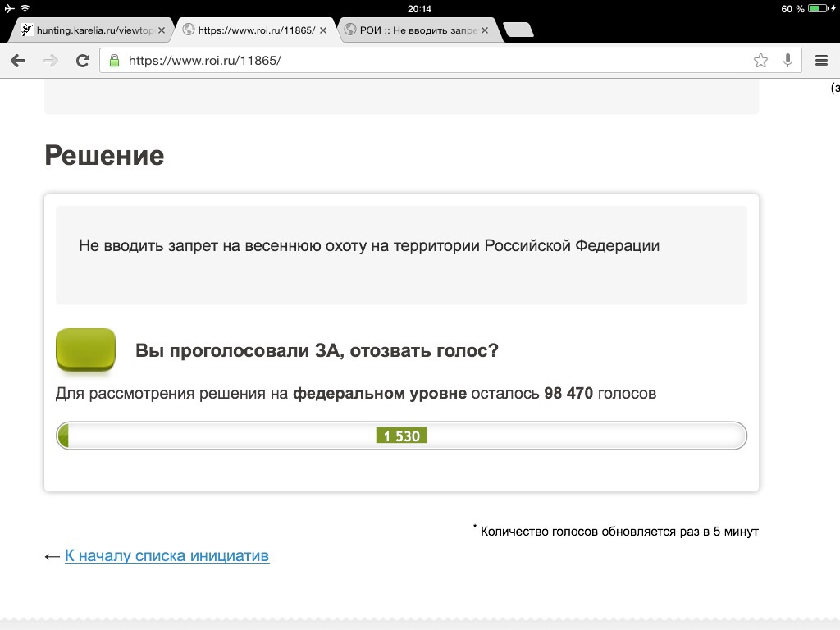This screenshot has height=630, width=840.
Task: Close the hunting.karelia.ru tab
Action: pos(162,30)
